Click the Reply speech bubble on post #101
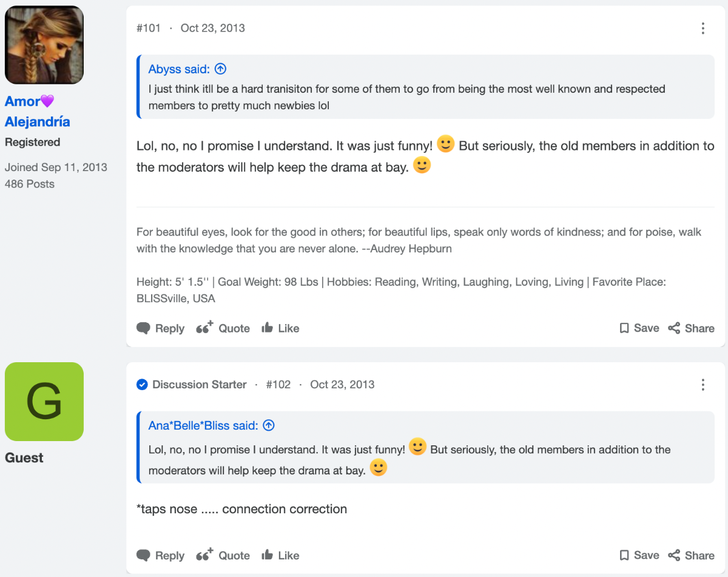This screenshot has width=728, height=577. [x=143, y=328]
